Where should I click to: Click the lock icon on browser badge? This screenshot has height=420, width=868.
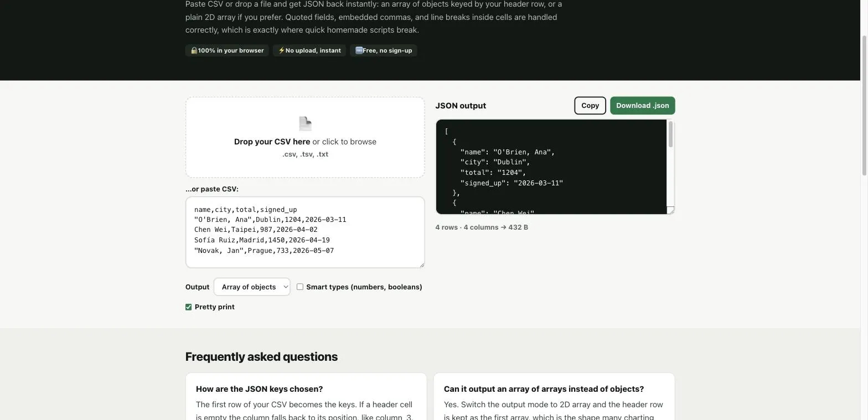tap(194, 50)
